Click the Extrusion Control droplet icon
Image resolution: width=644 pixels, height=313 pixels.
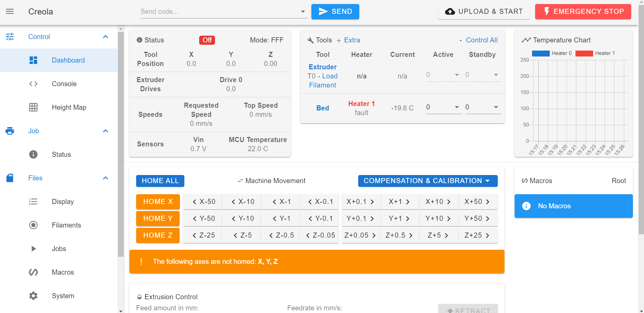140,297
